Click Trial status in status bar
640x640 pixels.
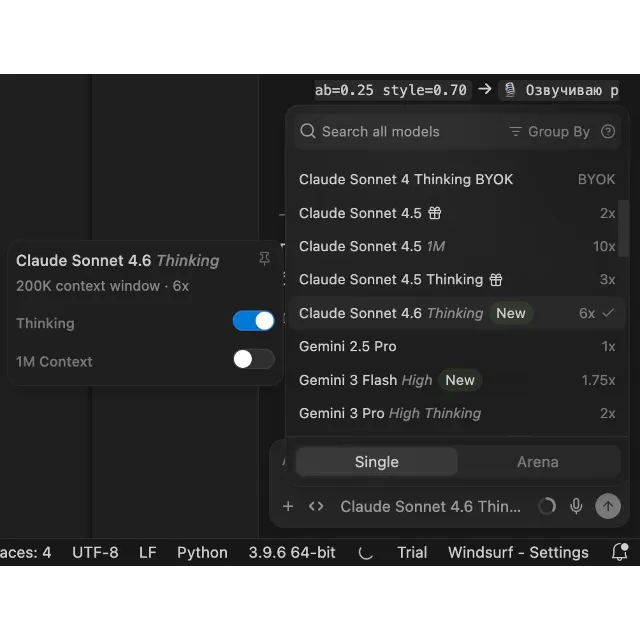pos(412,552)
